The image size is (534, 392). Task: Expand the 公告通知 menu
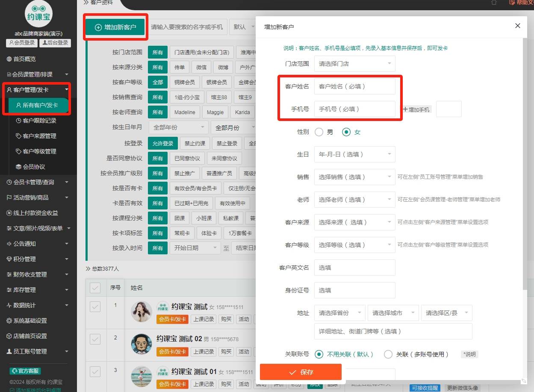click(x=38, y=244)
